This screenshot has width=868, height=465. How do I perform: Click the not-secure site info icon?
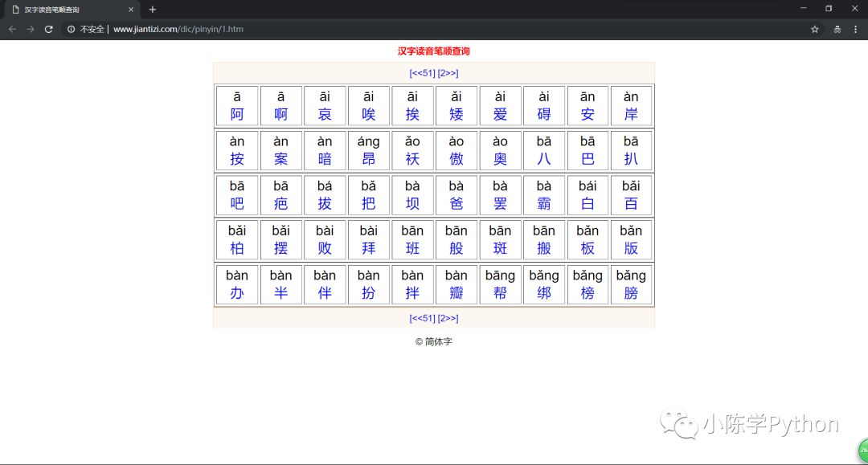coord(71,29)
